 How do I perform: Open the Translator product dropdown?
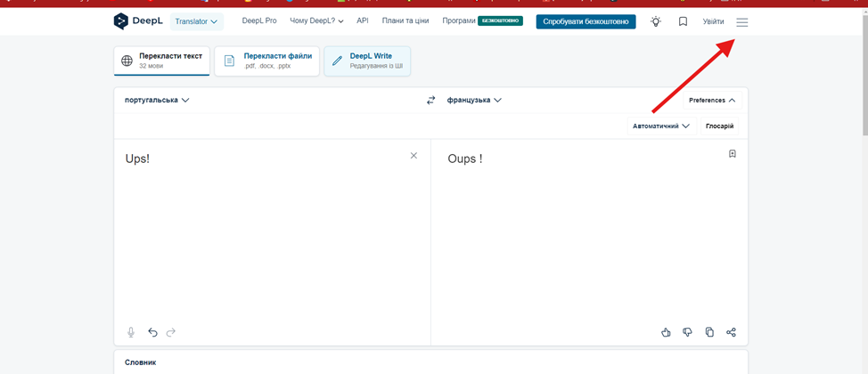click(x=197, y=21)
